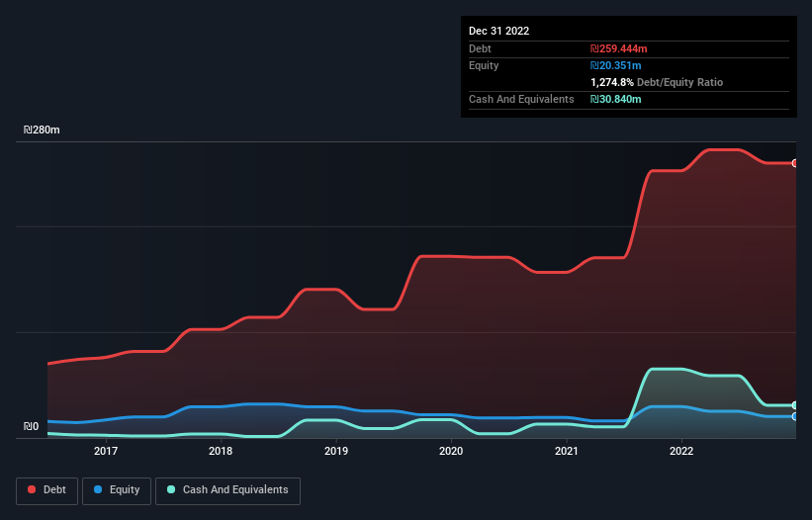This screenshot has width=812, height=520.
Task: Click the tooltip Debt row label
Action: coord(480,48)
